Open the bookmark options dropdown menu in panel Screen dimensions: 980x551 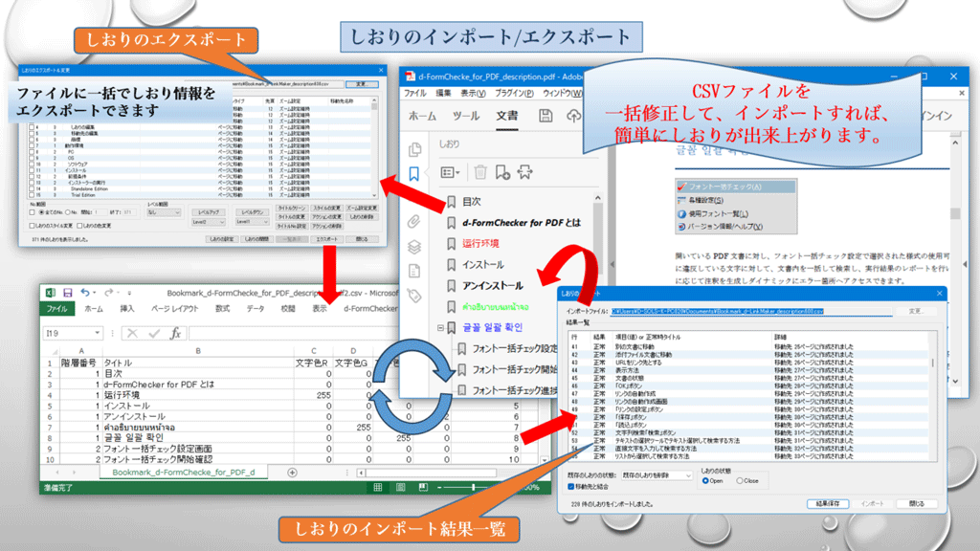[451, 172]
